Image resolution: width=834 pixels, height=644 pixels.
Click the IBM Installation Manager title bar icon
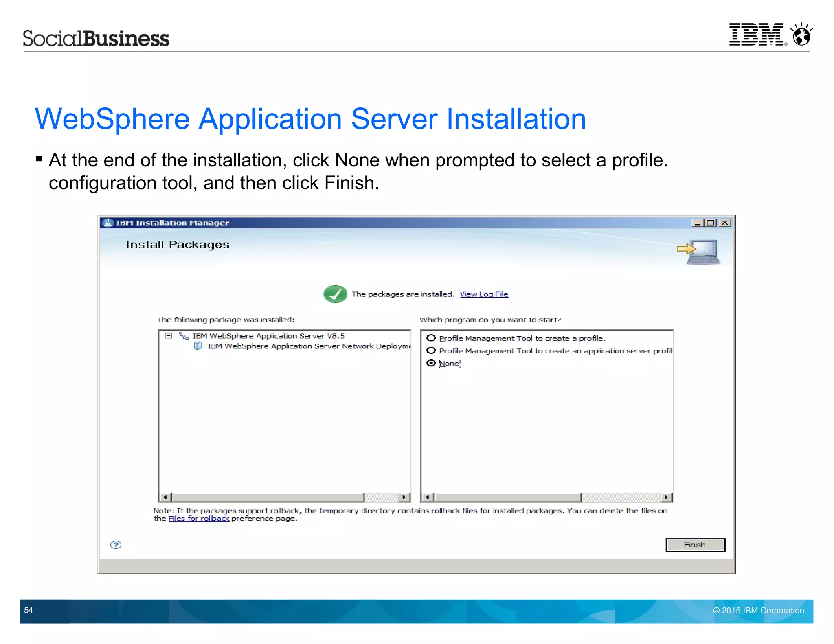[x=108, y=223]
